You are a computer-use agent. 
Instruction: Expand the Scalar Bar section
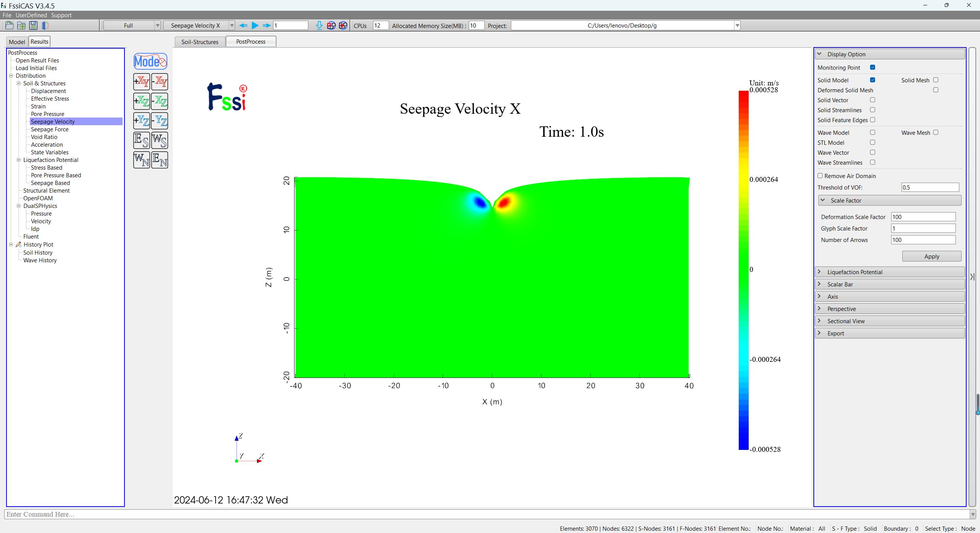click(x=890, y=284)
